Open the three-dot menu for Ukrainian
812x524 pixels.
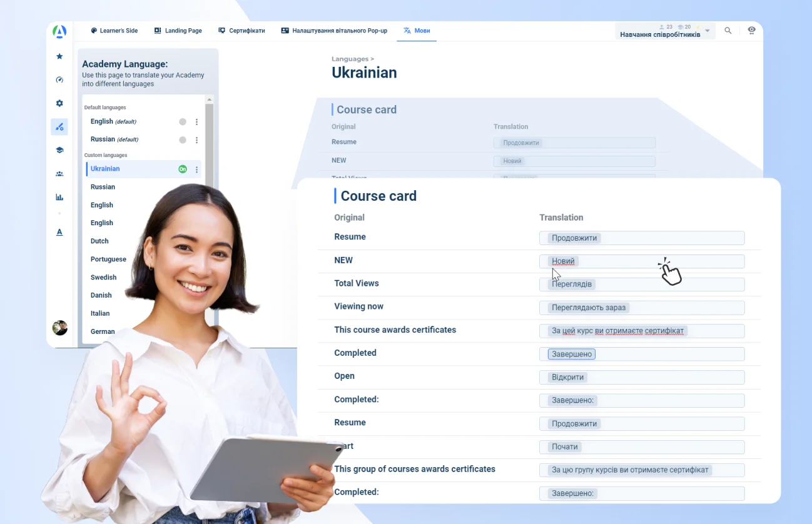[197, 169]
